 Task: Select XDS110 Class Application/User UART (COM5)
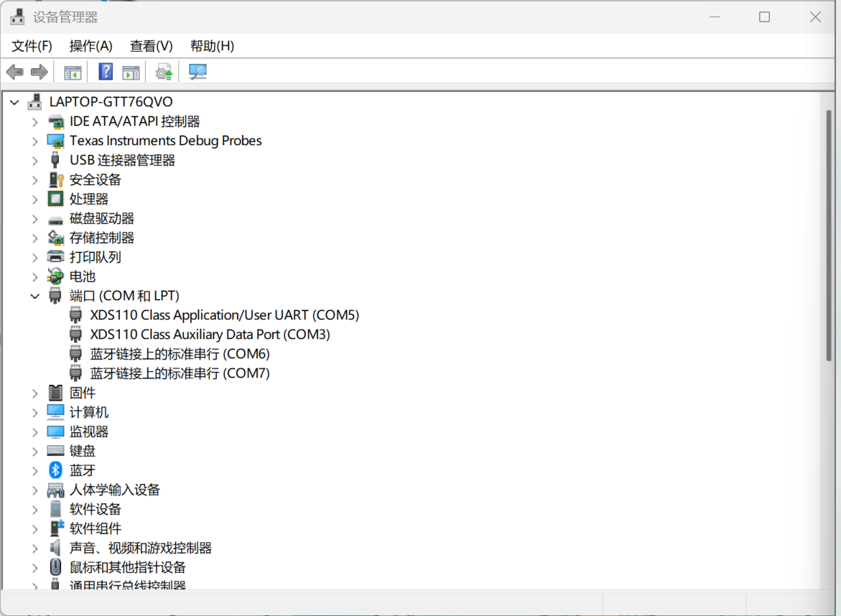pos(224,315)
